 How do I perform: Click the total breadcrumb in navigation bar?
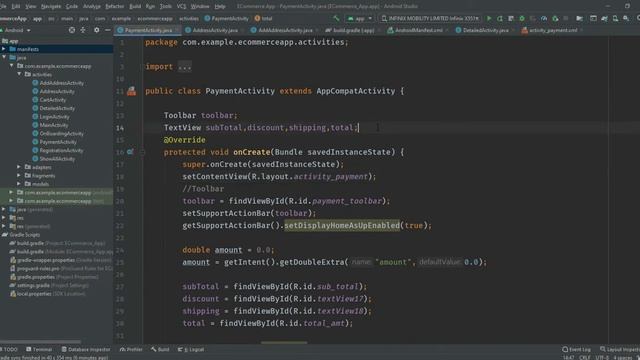[x=263, y=18]
